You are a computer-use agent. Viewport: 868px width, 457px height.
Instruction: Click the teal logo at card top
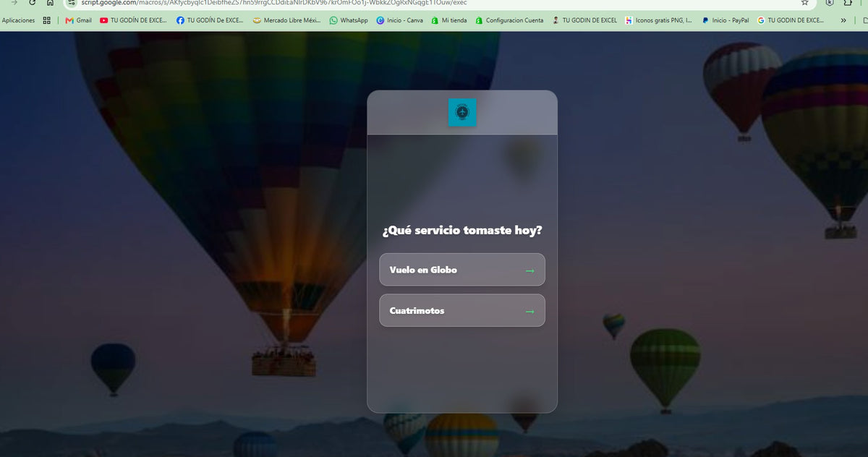coord(462,112)
